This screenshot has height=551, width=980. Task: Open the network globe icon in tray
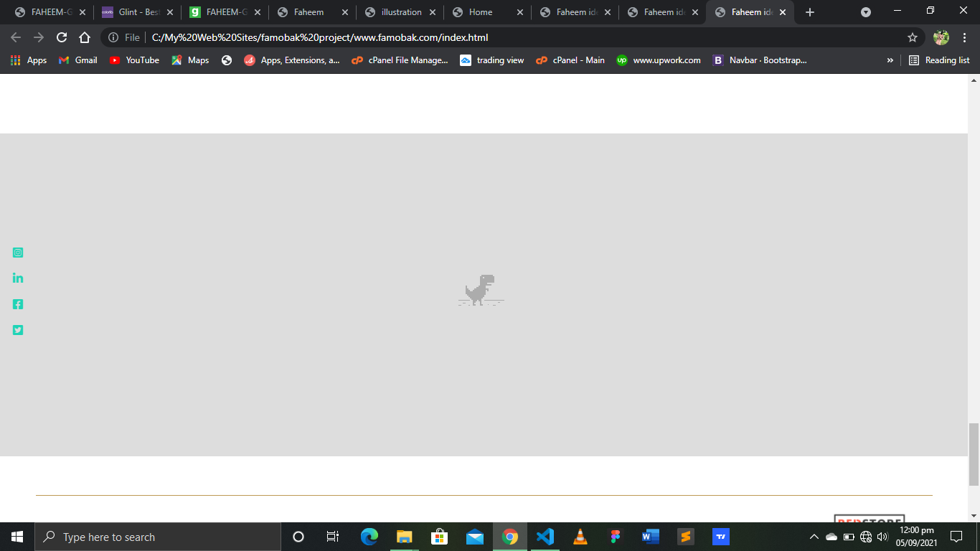(x=866, y=537)
